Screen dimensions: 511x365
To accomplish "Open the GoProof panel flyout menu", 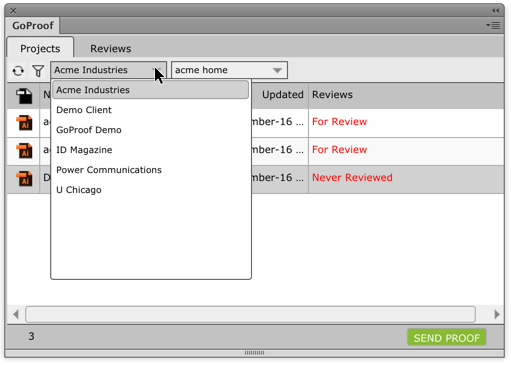I will pos(493,25).
